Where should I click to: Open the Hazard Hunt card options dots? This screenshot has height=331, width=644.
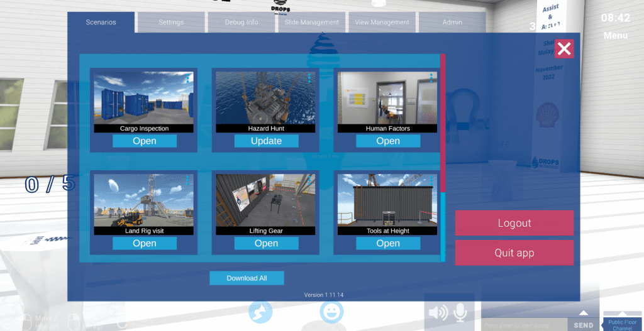coord(309,79)
